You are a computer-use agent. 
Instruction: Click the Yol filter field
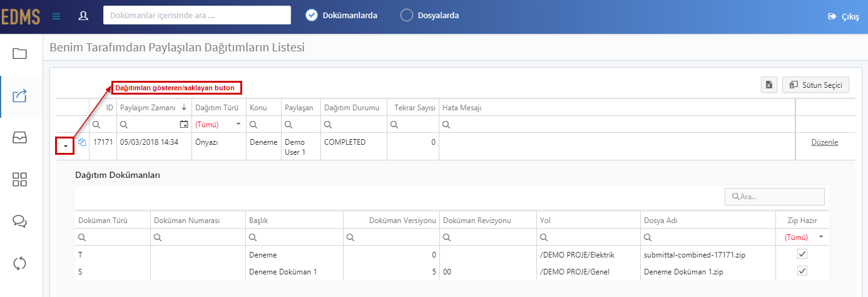click(x=588, y=237)
